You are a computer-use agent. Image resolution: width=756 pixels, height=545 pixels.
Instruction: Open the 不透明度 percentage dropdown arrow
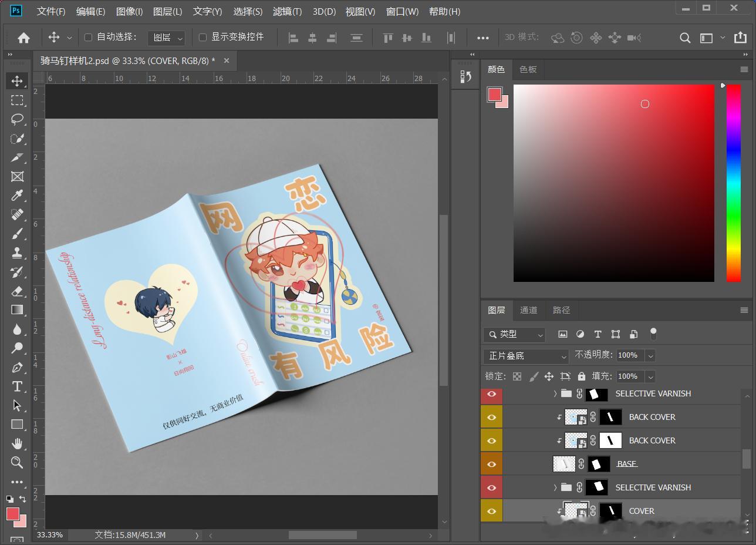[650, 355]
